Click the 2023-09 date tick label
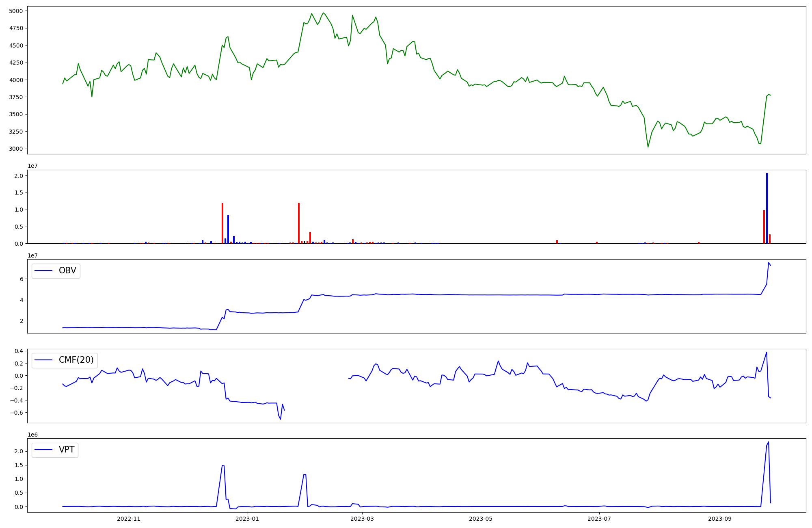 click(x=720, y=519)
